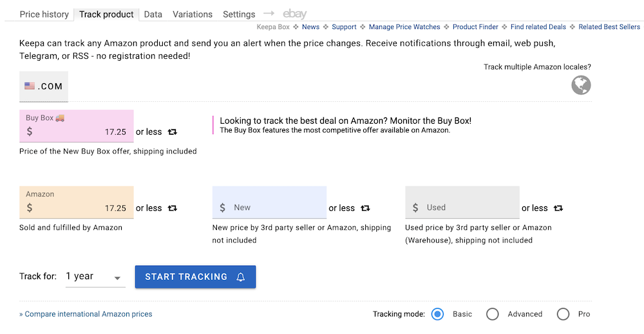Open the Manage Price Watches link
644x334 pixels.
click(x=404, y=27)
